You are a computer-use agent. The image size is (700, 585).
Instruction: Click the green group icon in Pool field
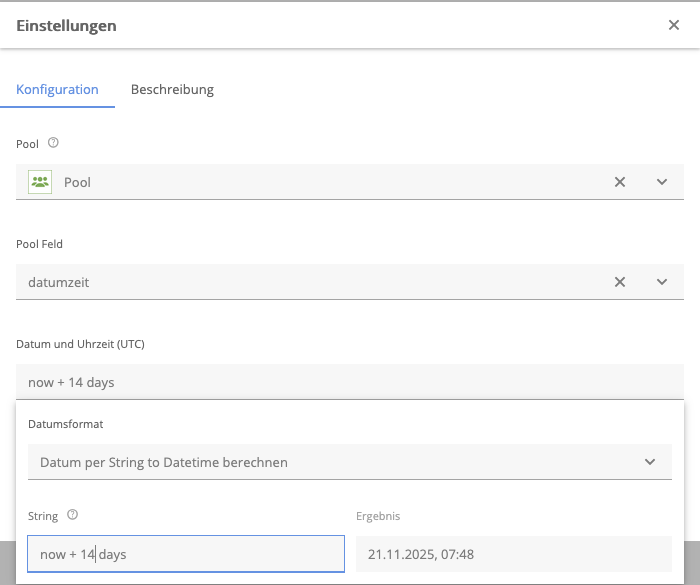tap(40, 182)
